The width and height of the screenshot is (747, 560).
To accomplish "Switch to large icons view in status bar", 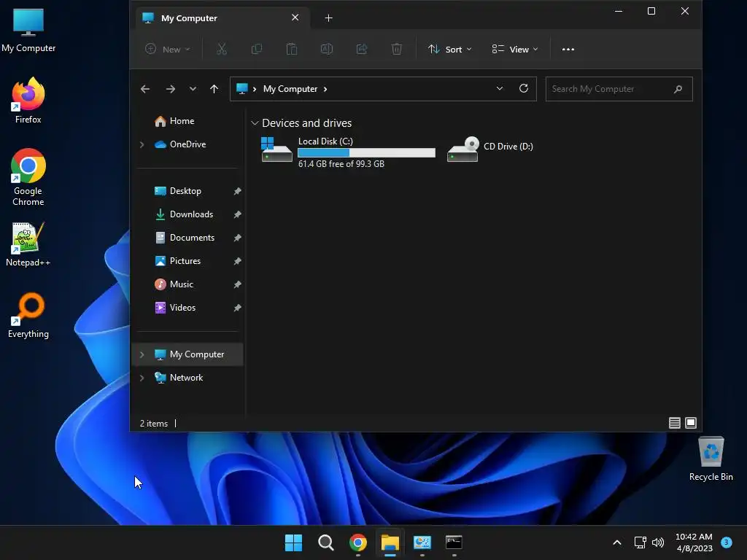I will (691, 423).
